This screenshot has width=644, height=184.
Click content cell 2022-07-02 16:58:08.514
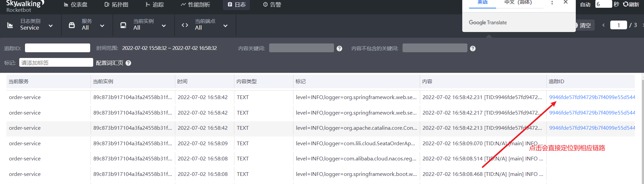tap(483, 159)
